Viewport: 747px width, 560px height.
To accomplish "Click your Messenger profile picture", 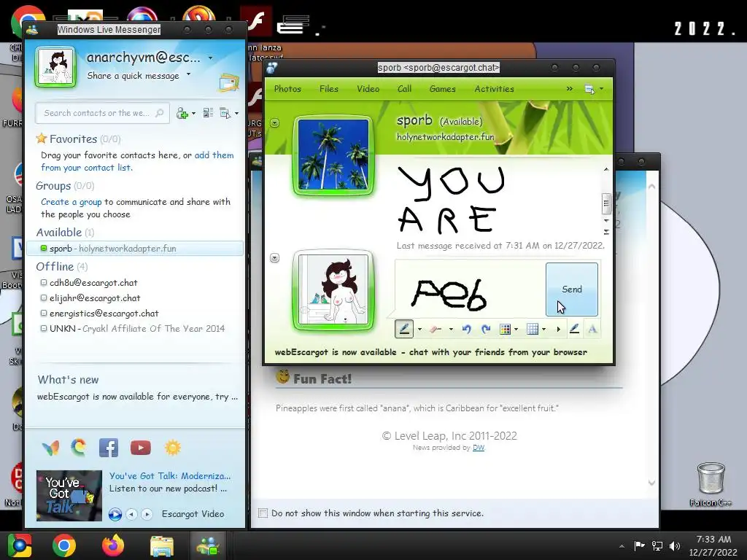I will coord(55,66).
